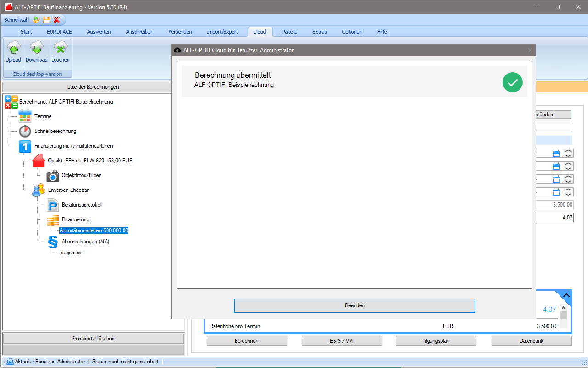Viewport: 588px width, 368px height.
Task: Click the blue number 1 Finanzierung icon
Action: point(25,146)
